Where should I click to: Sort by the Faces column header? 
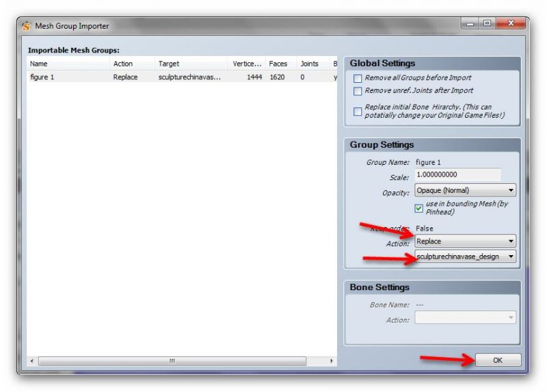pos(280,64)
